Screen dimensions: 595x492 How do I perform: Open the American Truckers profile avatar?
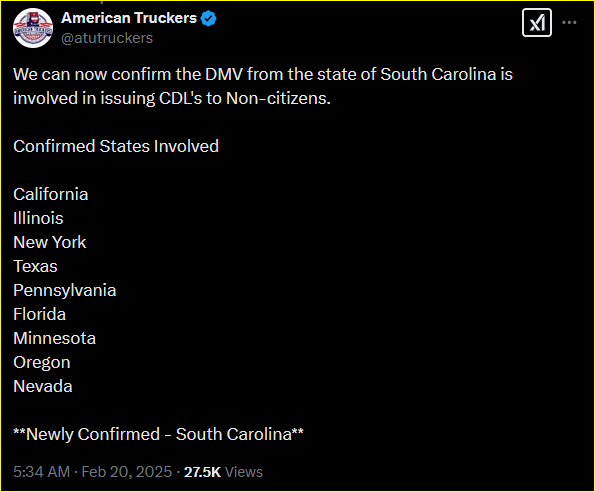(x=33, y=28)
